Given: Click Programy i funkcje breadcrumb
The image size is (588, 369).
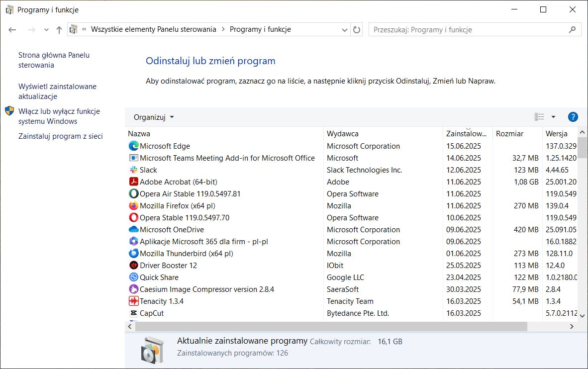Looking at the screenshot, I should coord(260,29).
